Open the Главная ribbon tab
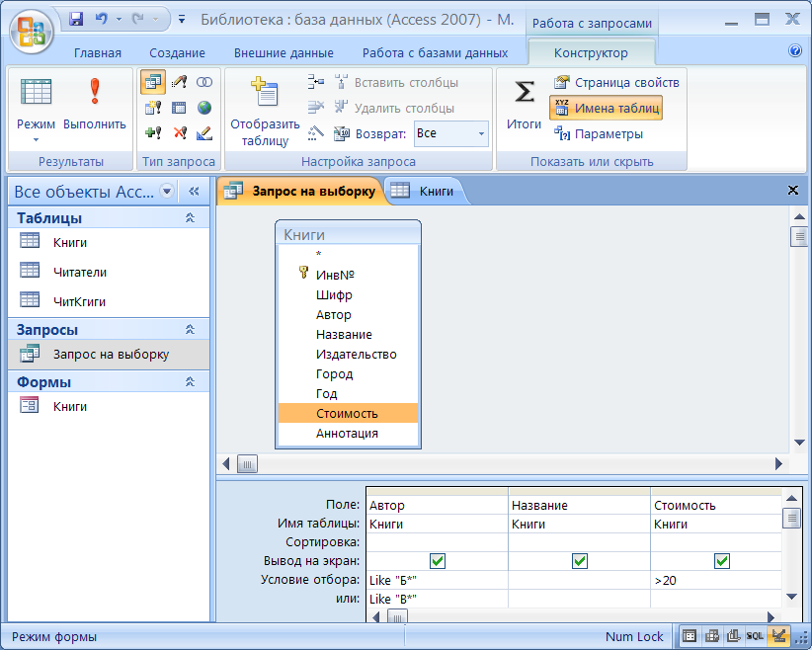The height and width of the screenshot is (650, 812). [x=98, y=52]
